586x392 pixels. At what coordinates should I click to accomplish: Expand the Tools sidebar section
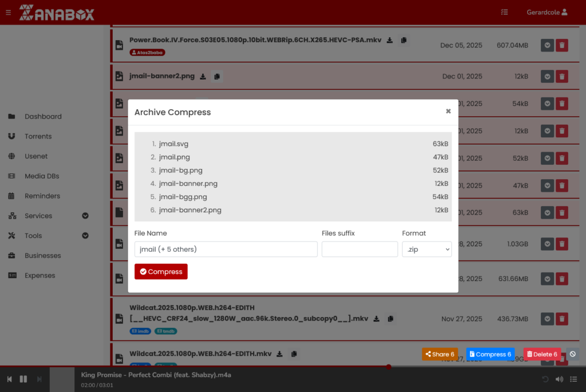(x=85, y=235)
